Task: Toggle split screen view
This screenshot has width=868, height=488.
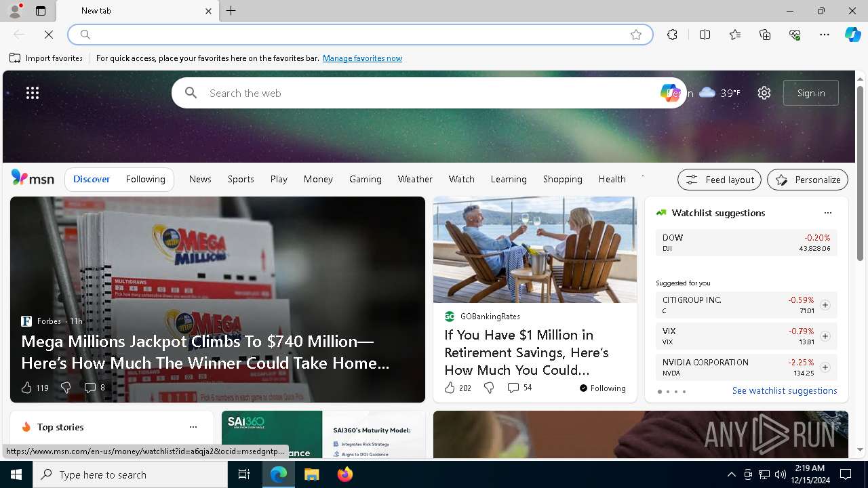Action: (705, 35)
